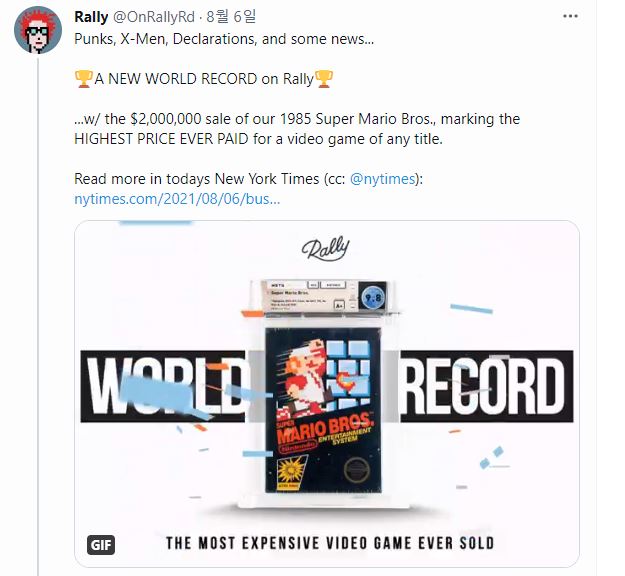Click the A NEW WORLD RECORD text
The image size is (625, 576).
click(176, 79)
